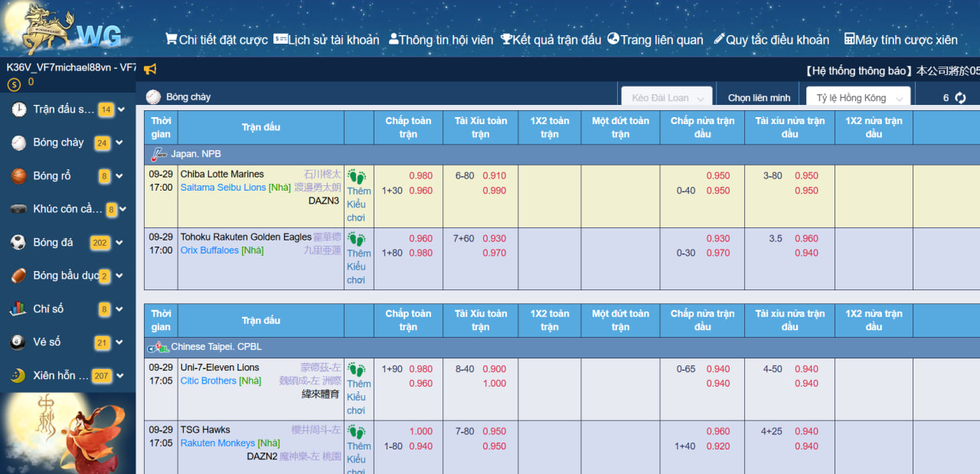Open the Kèo Đài Loan dropdown

click(x=667, y=98)
